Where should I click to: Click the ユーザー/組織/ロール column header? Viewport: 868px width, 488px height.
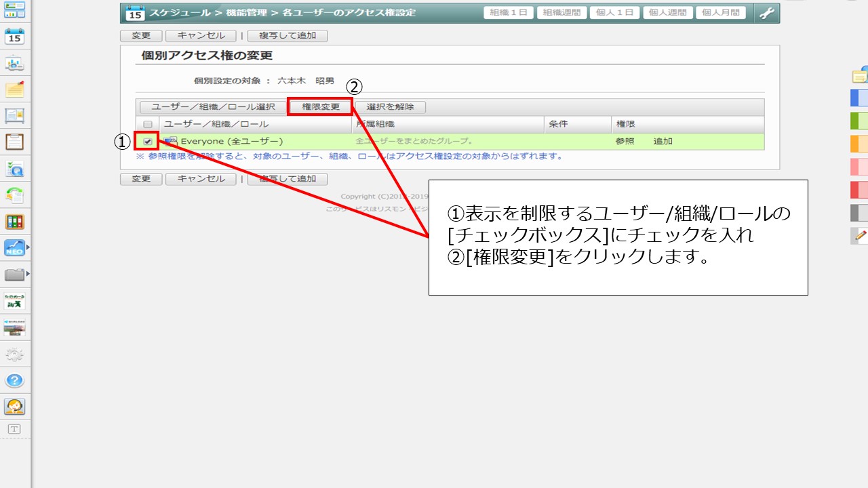pyautogui.click(x=216, y=125)
